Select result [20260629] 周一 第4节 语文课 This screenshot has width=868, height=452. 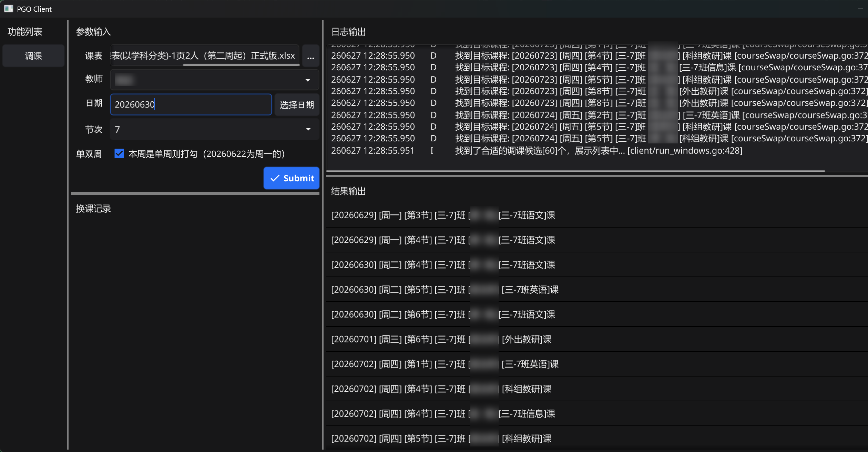597,240
